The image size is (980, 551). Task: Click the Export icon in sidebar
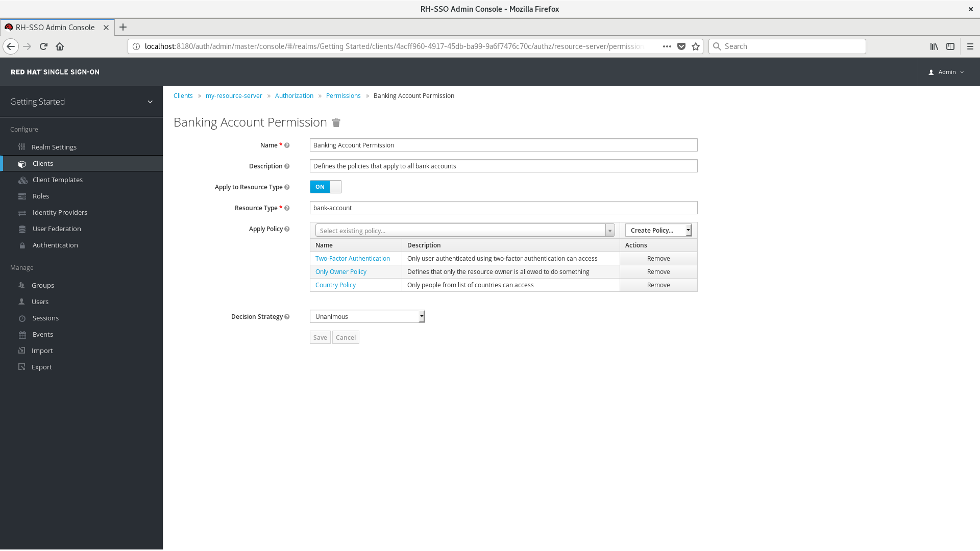(22, 367)
